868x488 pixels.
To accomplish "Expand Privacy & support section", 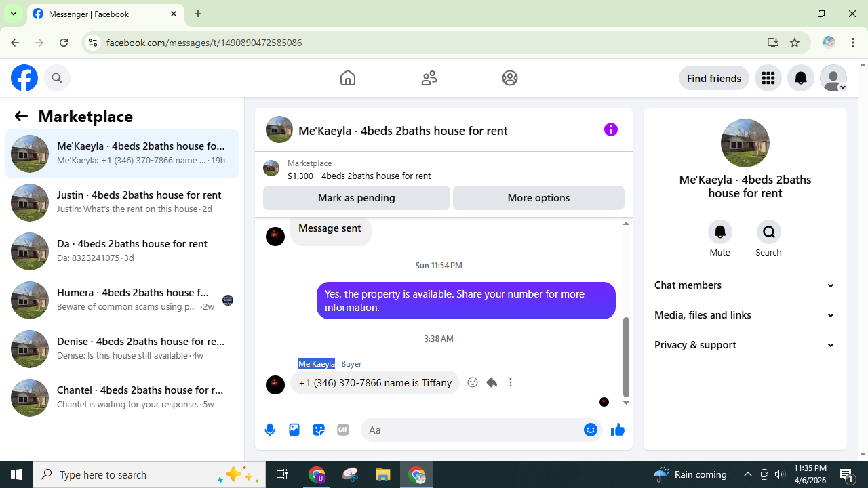I will pyautogui.click(x=745, y=345).
